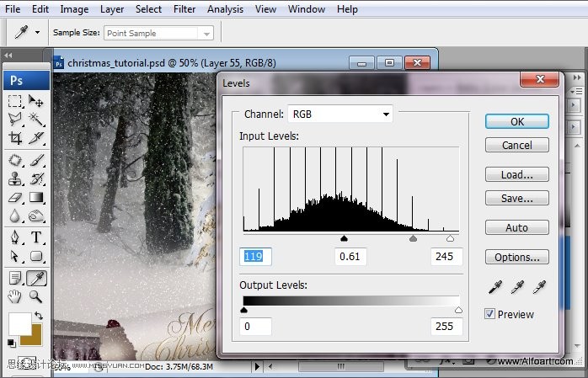Select the Rectangular Marquee tool
Image resolution: width=588 pixels, height=378 pixels.
tap(15, 101)
